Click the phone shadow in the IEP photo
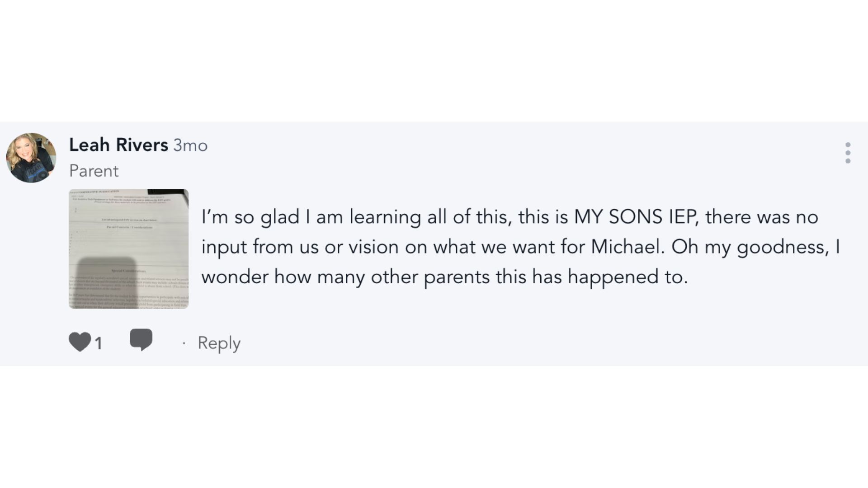868x488 pixels. [x=107, y=280]
